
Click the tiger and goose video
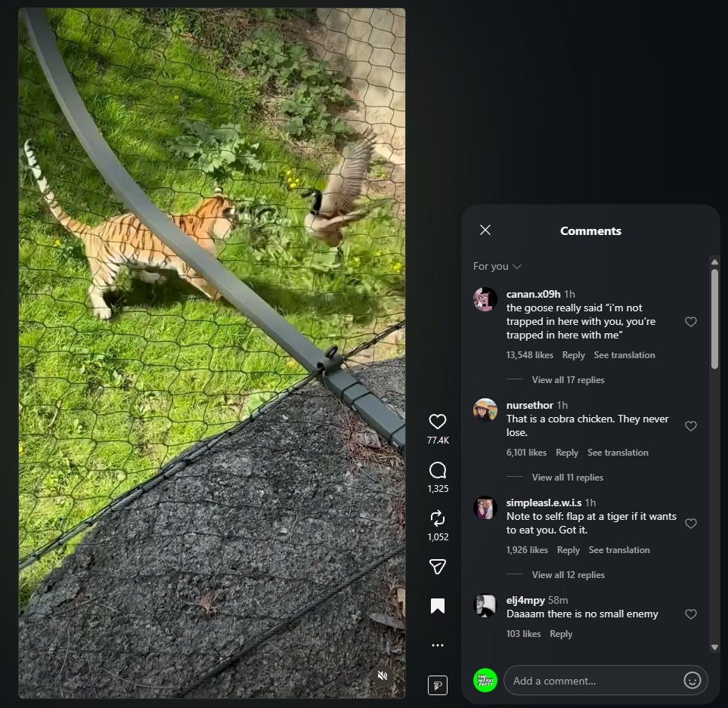tap(212, 353)
